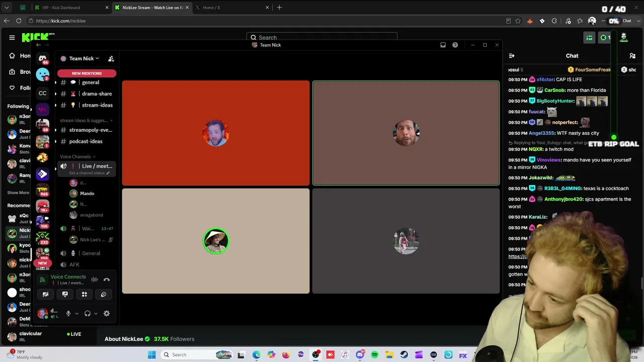This screenshot has width=644, height=362.
Task: Open Discord inbox icon in title bar
Action: tap(443, 45)
